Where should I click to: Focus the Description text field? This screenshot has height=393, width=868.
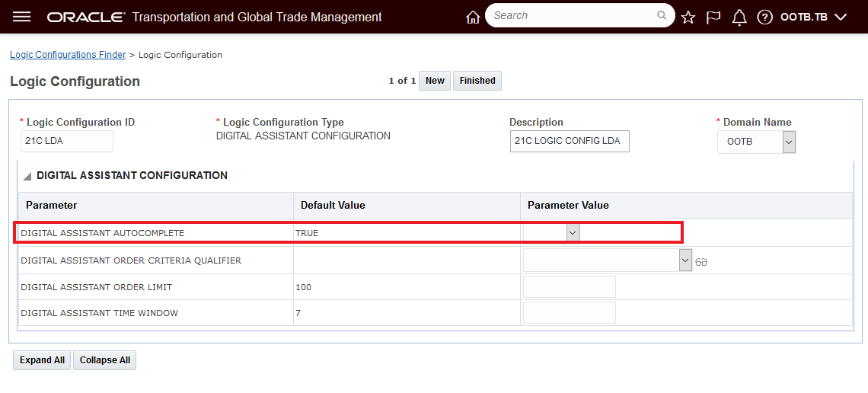tap(570, 141)
